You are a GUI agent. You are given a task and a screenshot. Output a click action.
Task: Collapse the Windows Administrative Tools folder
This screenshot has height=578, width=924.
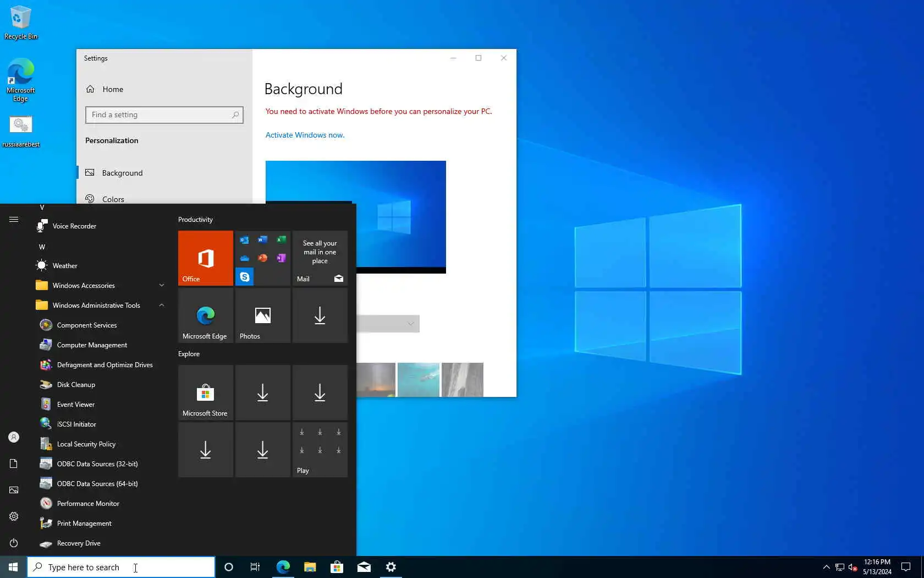(101, 306)
